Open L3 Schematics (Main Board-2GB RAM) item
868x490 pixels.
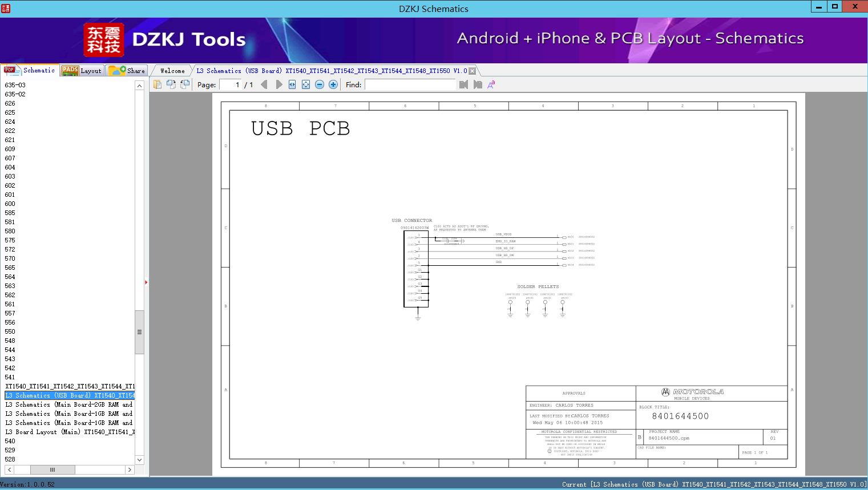[x=68, y=404]
